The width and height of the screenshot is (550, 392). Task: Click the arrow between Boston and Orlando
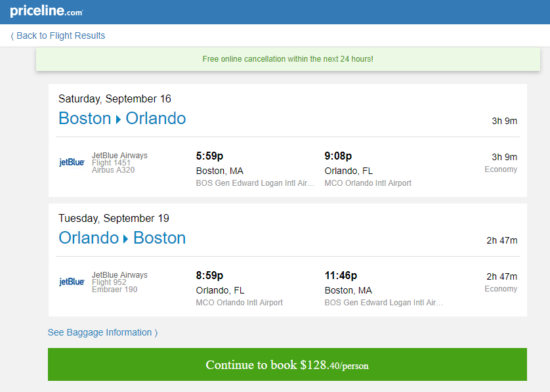coord(118,120)
